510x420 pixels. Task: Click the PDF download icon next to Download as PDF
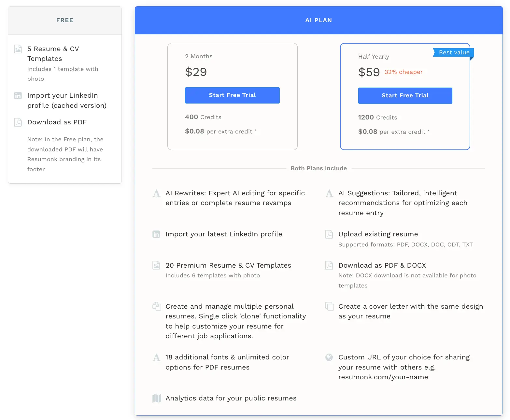[18, 122]
